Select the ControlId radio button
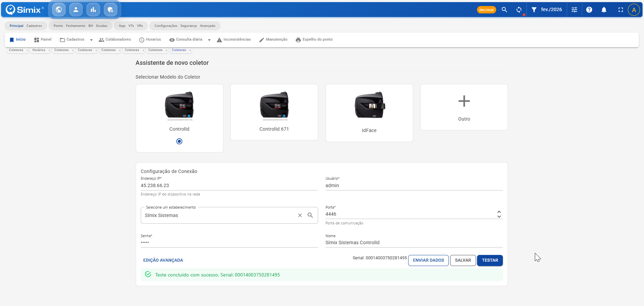 click(x=179, y=141)
